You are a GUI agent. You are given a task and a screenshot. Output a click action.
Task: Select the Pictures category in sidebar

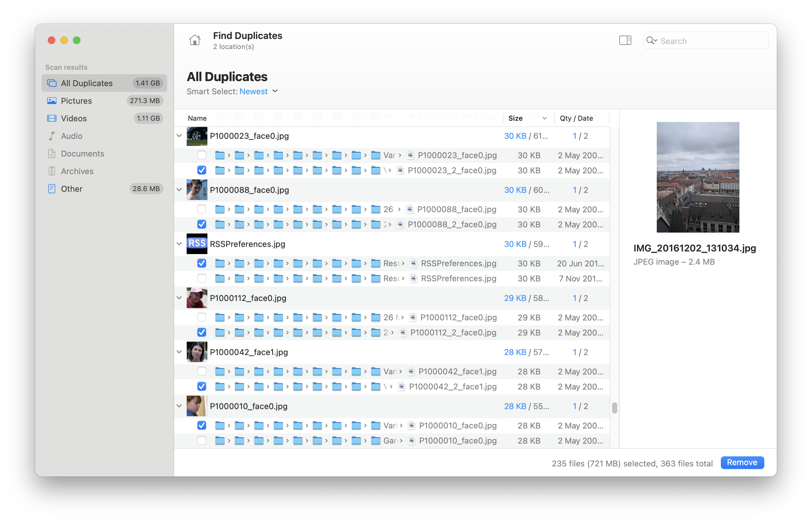click(76, 101)
